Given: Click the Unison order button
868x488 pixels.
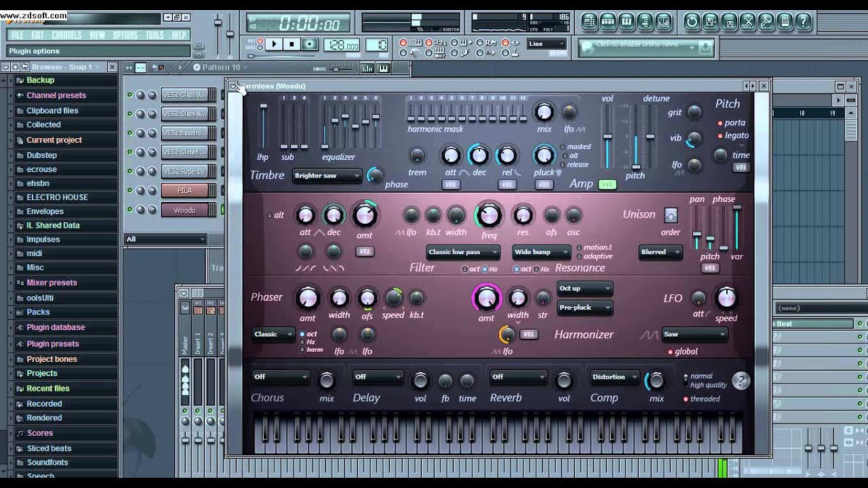Looking at the screenshot, I should [x=671, y=216].
